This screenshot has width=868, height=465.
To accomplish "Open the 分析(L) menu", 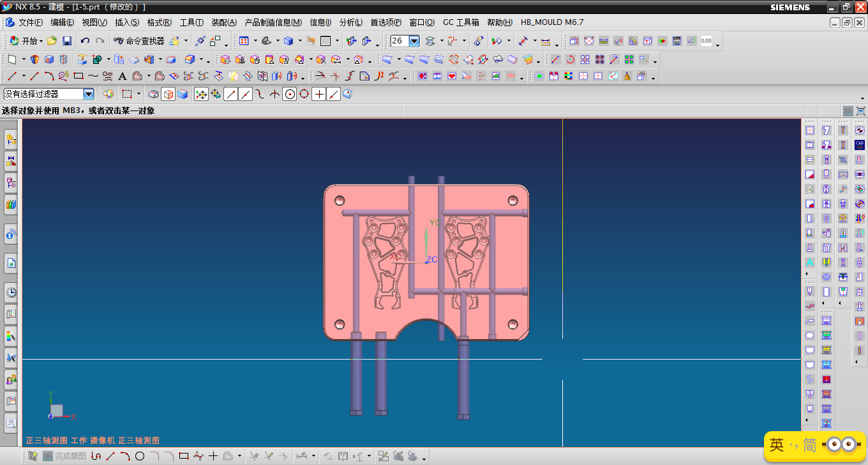I will (x=350, y=22).
